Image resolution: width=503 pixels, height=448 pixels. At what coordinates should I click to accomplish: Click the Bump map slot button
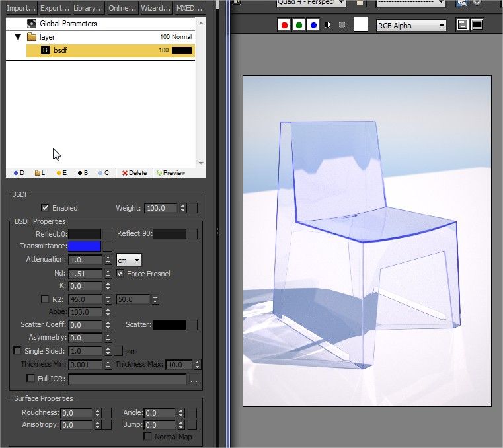coord(192,425)
